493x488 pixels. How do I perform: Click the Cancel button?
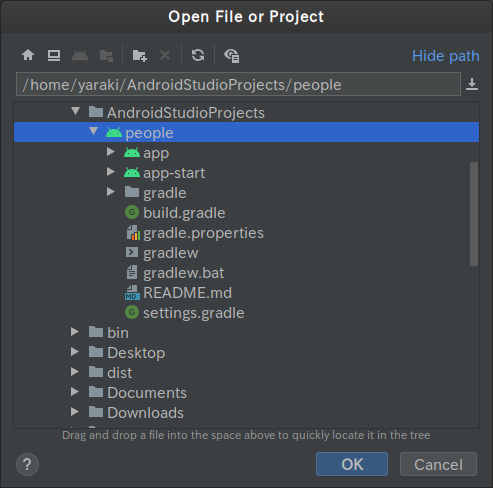(438, 464)
